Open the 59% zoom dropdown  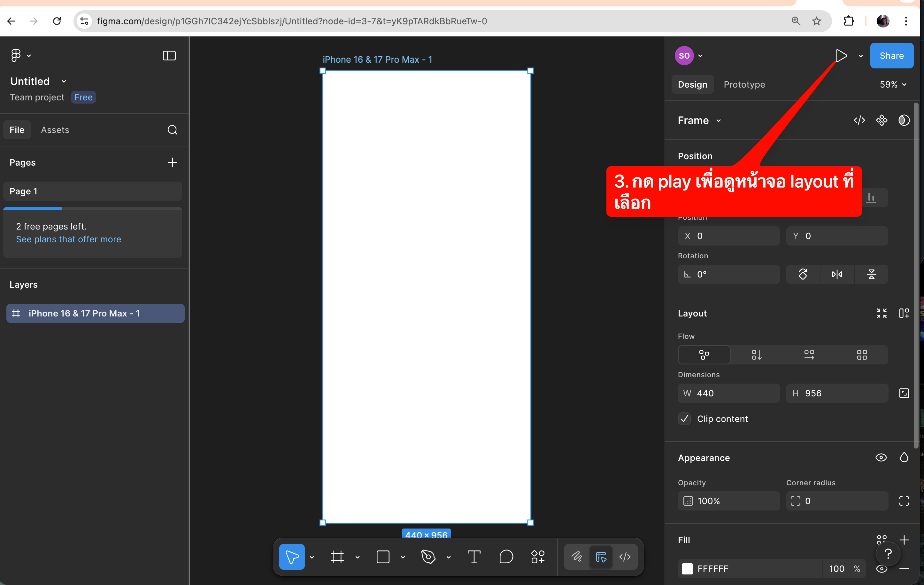click(893, 84)
